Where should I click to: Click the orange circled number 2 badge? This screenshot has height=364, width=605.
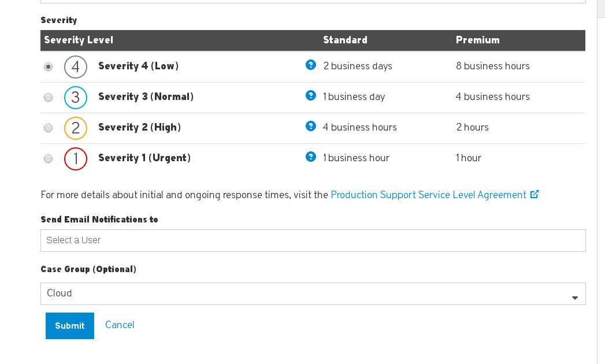[76, 128]
